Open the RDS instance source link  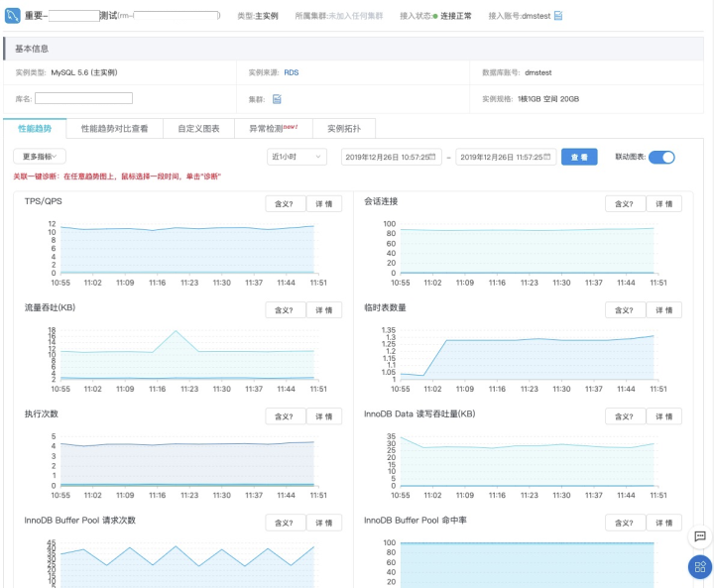[x=292, y=72]
